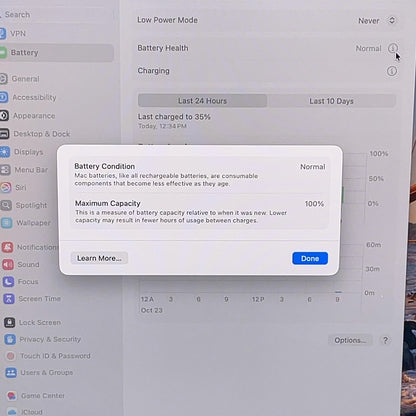
Task: Click the Game Center sidebar icon
Action: [12, 396]
